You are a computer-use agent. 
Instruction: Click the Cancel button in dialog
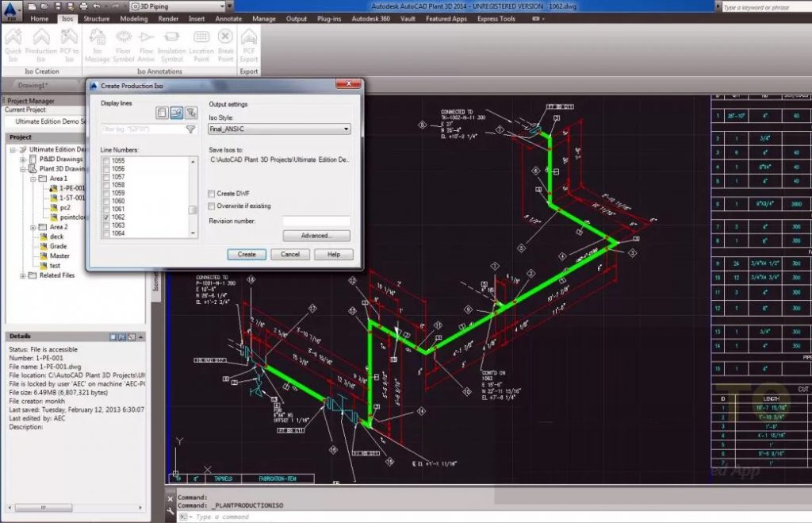[x=290, y=255]
